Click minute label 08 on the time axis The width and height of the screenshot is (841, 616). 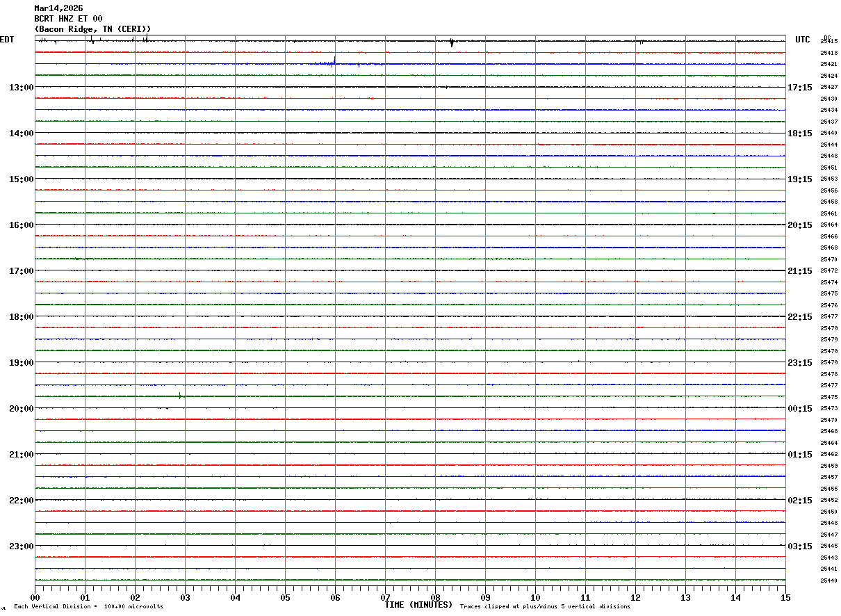tap(435, 597)
